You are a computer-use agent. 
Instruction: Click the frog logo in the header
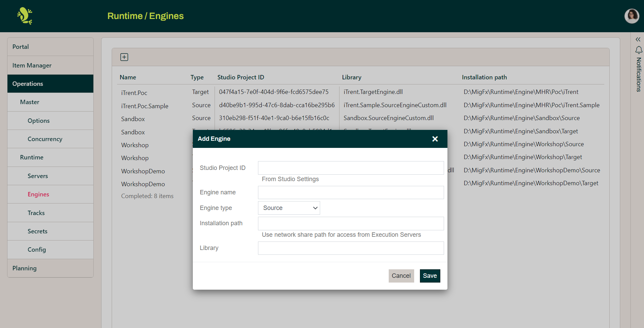coord(25,16)
